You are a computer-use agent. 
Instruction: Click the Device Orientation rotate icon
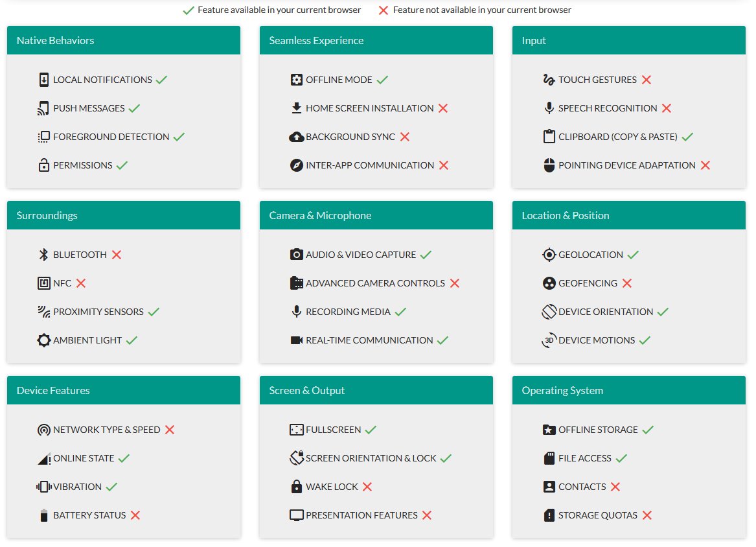tap(549, 312)
